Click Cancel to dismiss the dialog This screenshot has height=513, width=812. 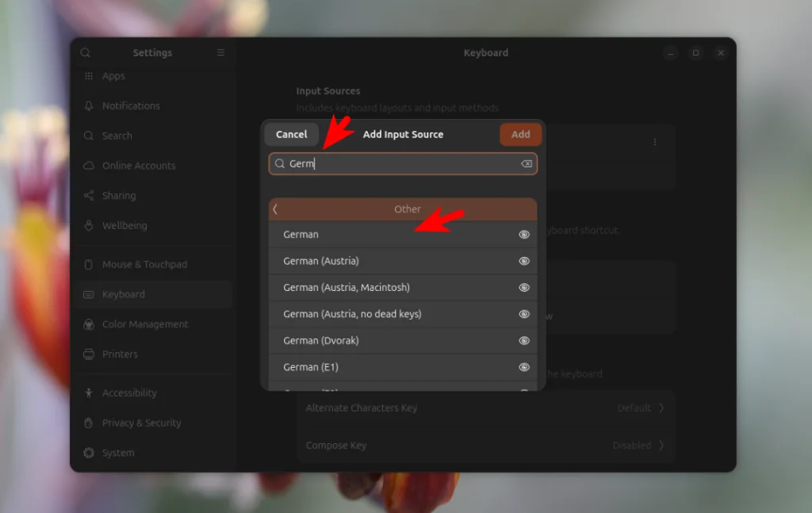pos(291,134)
